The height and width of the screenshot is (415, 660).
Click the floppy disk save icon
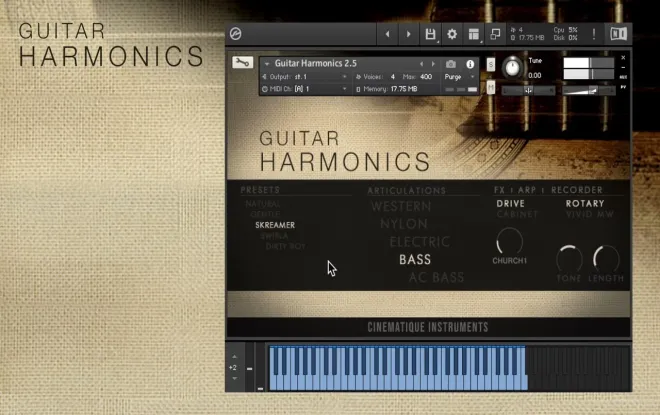430,34
